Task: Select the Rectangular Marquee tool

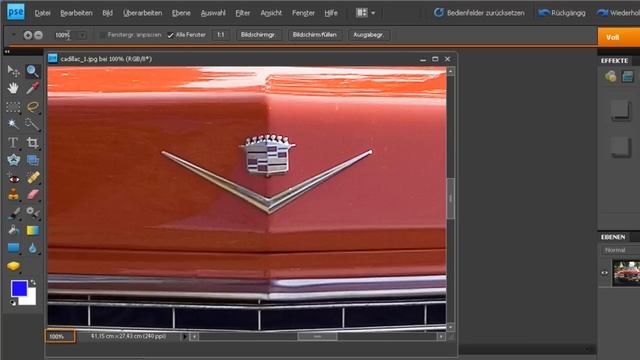Action: tap(13, 107)
